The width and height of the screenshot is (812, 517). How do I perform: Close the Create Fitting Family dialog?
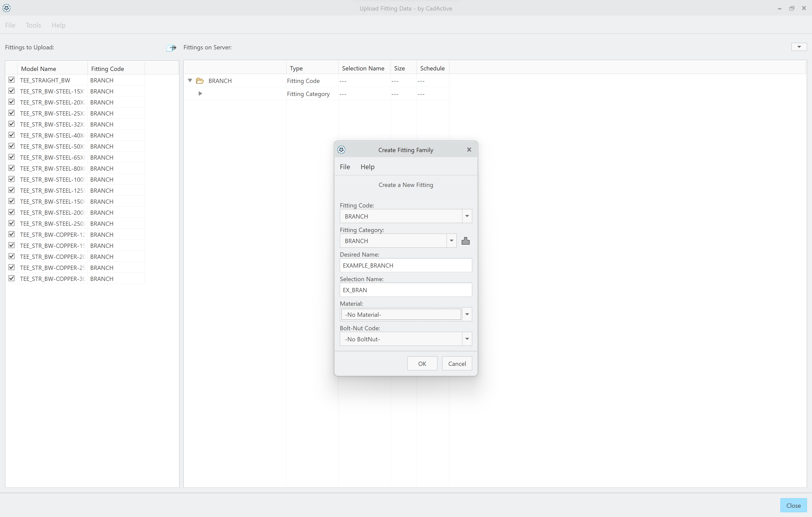[469, 150]
